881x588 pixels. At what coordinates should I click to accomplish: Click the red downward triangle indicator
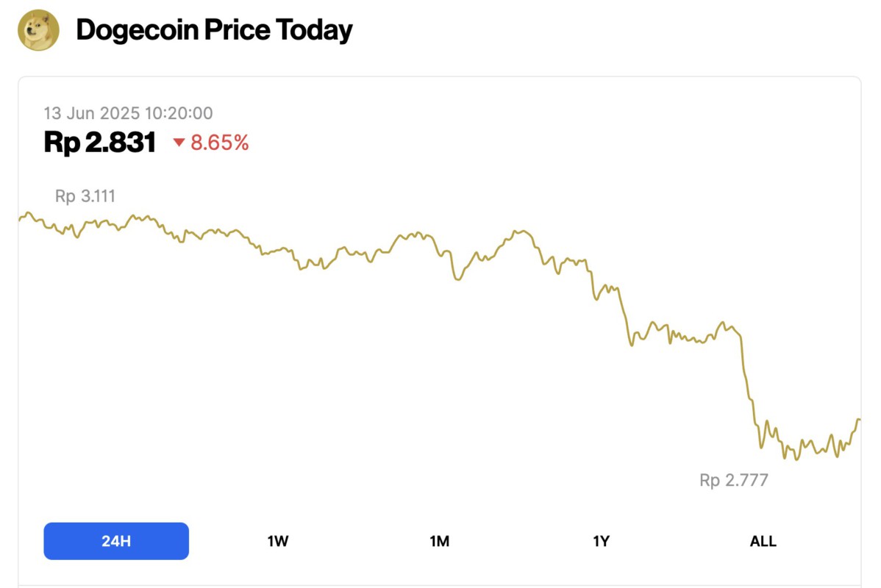180,143
